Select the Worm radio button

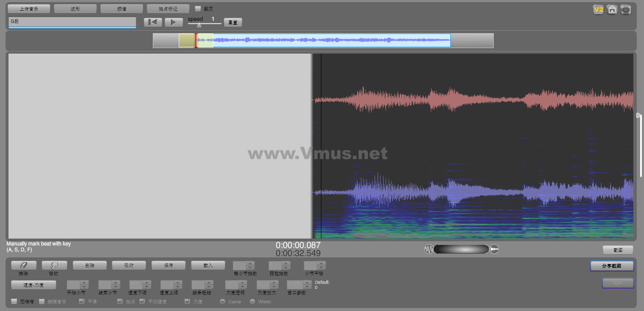pyautogui.click(x=252, y=302)
